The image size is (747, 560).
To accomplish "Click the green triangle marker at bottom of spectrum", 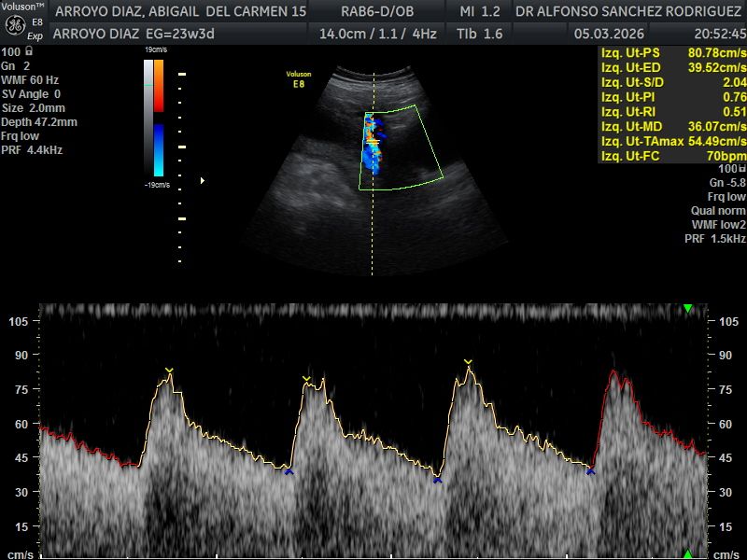I will pos(688,553).
